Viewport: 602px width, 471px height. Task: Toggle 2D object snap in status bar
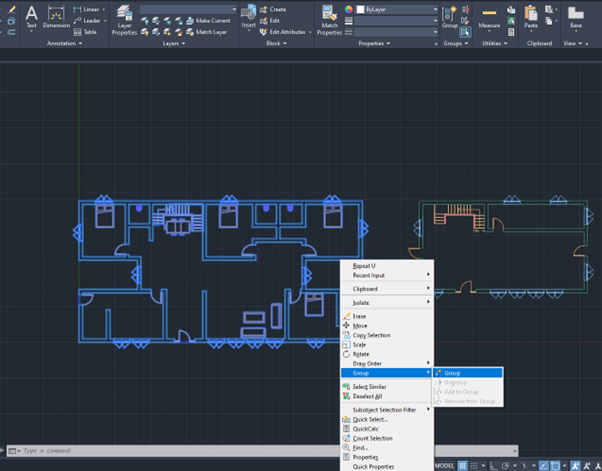click(x=555, y=466)
